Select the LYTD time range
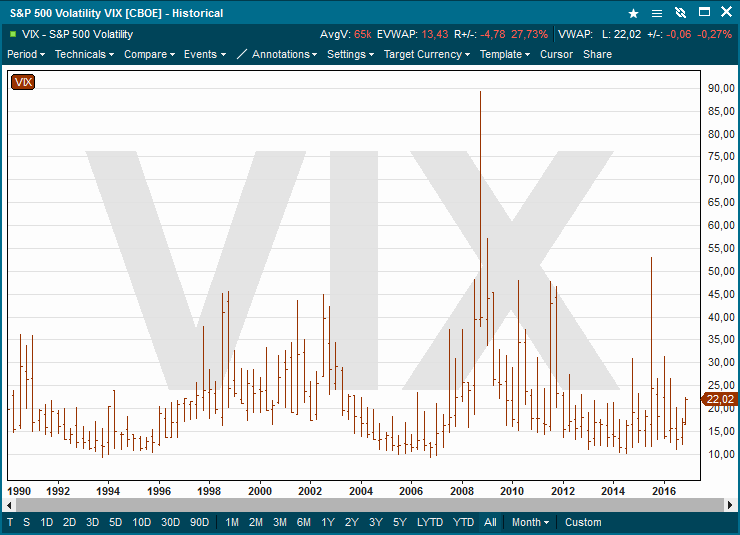Screen dimensions: 740x535 (430, 522)
